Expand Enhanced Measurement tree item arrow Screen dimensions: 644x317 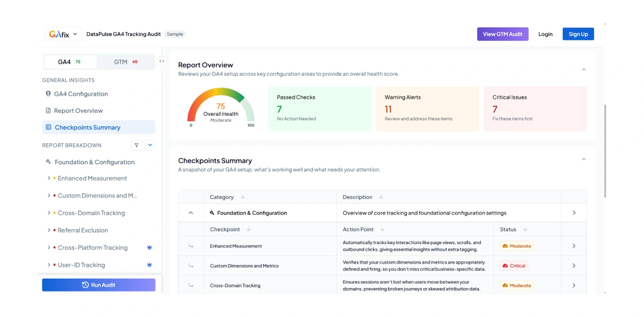49,178
